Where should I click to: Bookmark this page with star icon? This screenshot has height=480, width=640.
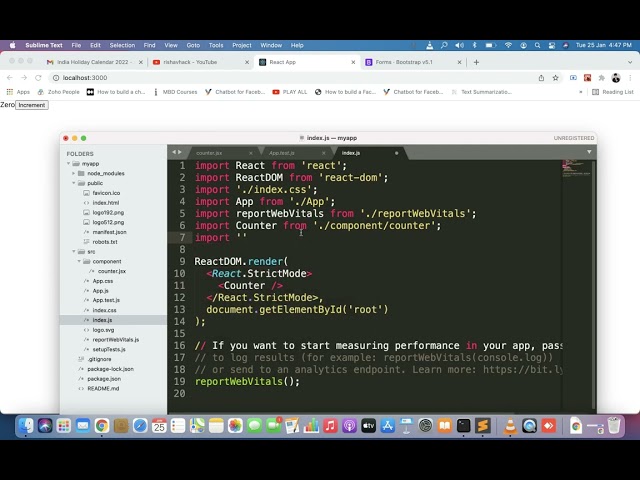[x=556, y=78]
